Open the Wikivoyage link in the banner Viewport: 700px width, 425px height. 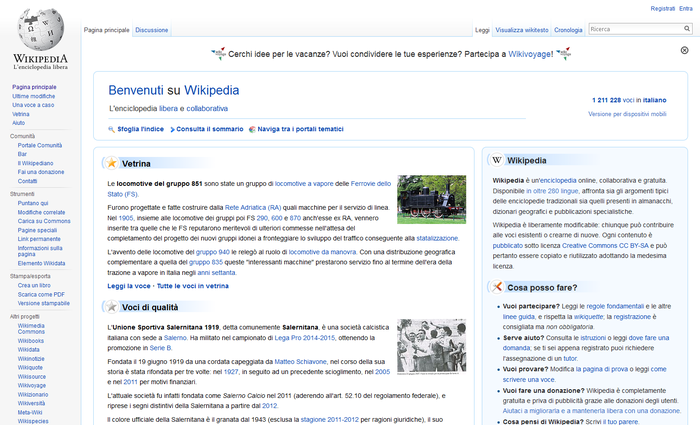(x=529, y=54)
